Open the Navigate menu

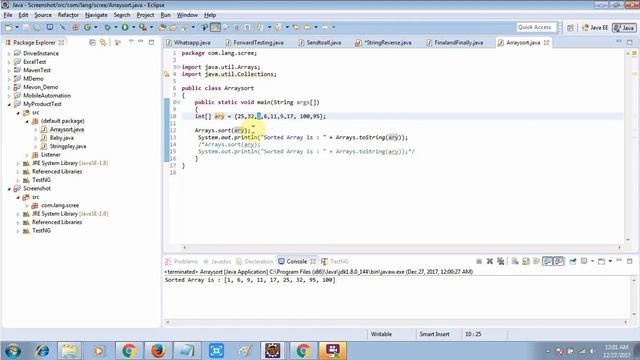click(96, 15)
